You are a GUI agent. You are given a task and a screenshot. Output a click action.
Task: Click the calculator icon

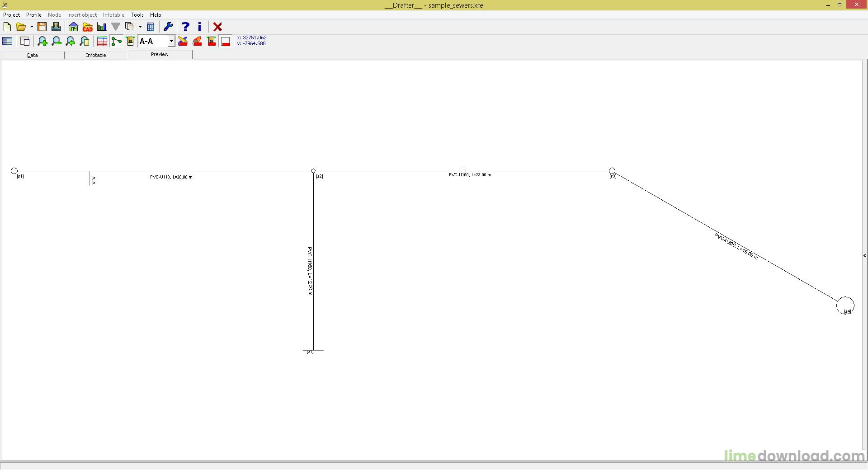pos(151,27)
